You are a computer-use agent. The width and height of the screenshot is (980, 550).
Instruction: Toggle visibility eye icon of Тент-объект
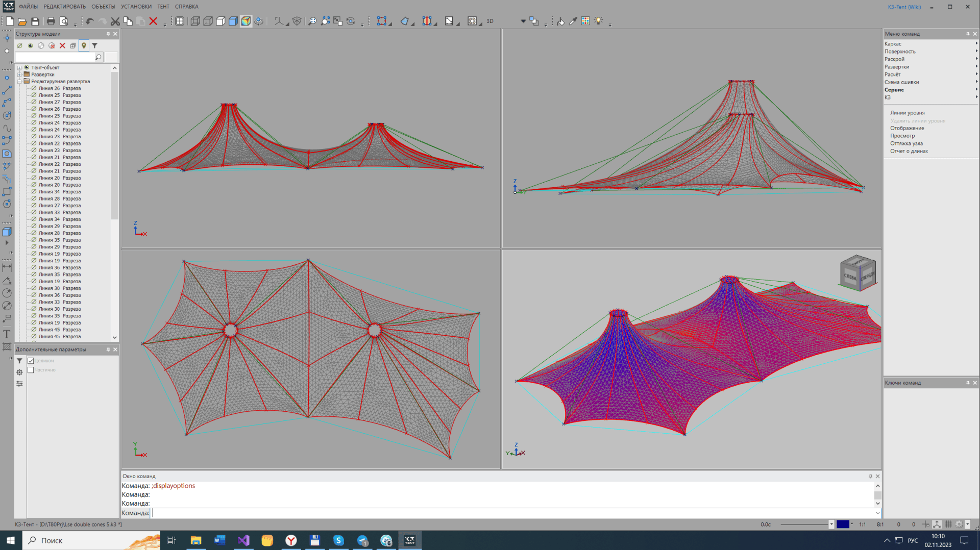(27, 67)
